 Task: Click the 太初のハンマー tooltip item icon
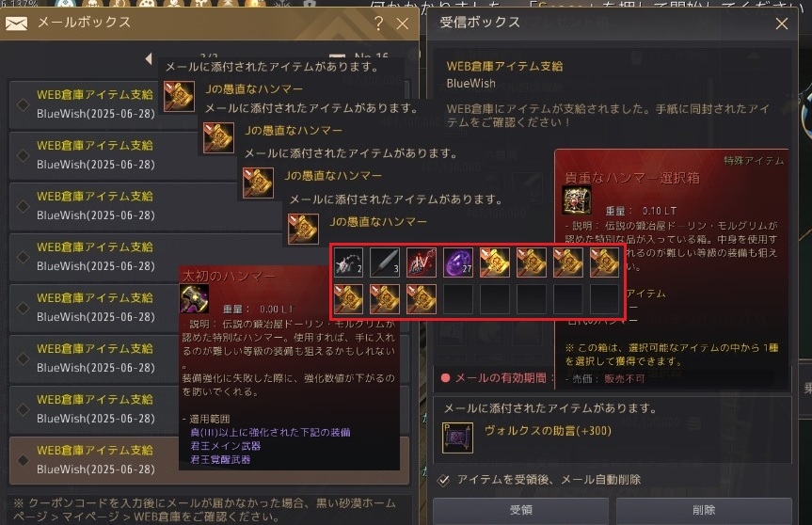(194, 299)
